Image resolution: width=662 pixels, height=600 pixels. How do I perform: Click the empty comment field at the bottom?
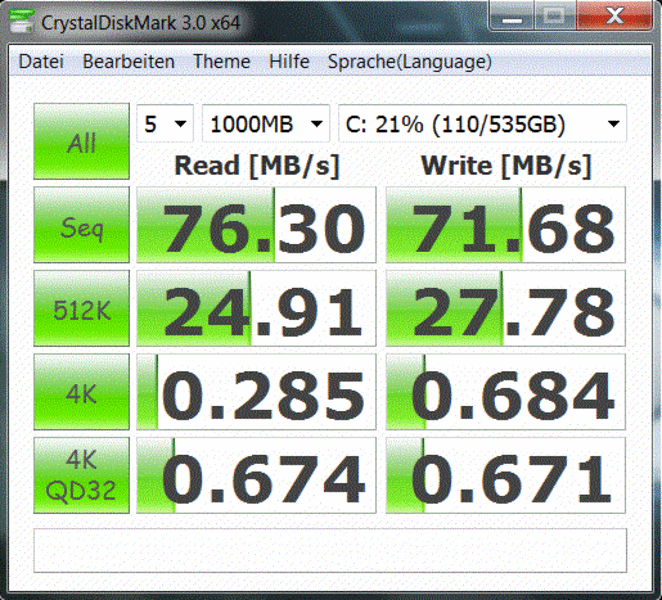[330, 550]
